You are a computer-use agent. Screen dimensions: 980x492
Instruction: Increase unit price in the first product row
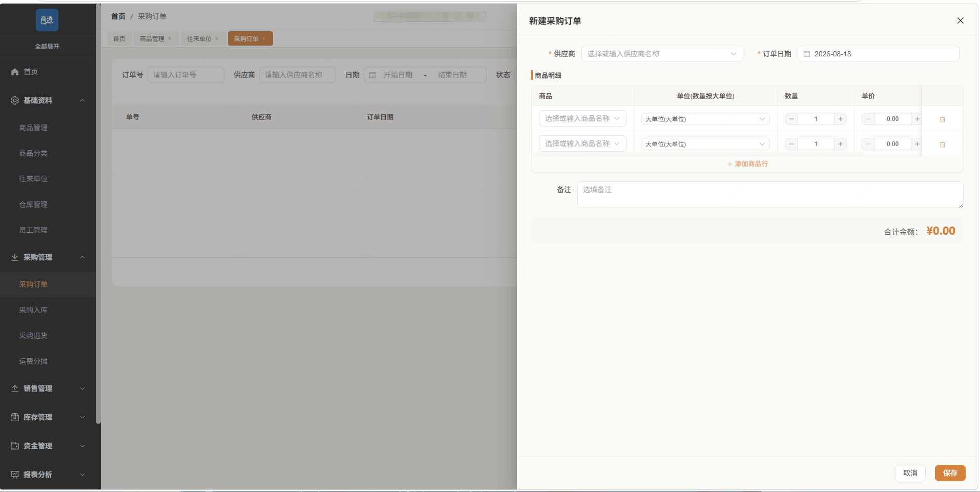coord(916,119)
